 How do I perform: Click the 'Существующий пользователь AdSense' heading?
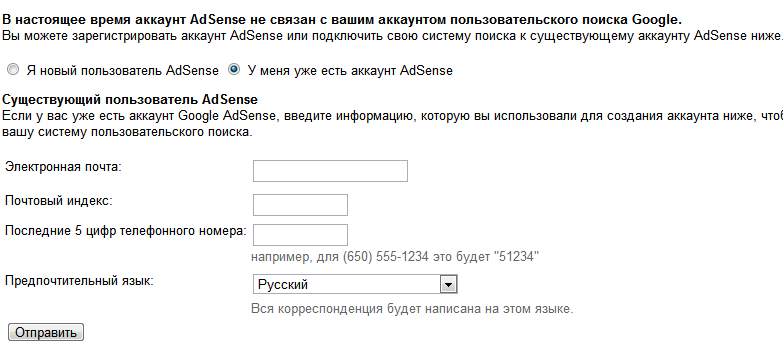[130, 99]
